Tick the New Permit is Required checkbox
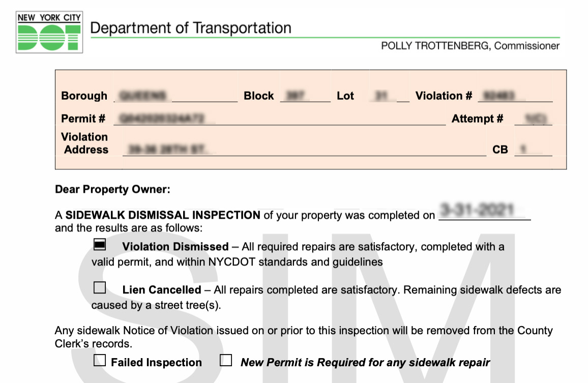This screenshot has width=588, height=383. click(226, 361)
